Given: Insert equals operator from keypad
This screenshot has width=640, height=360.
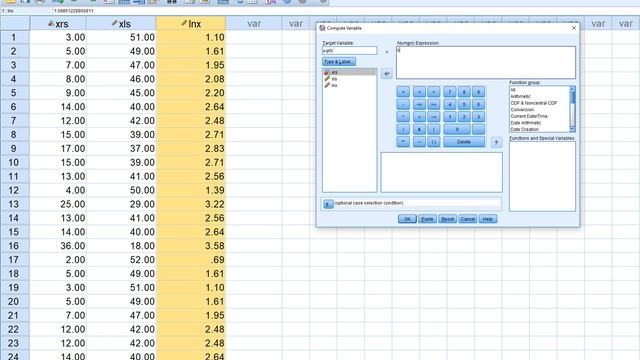Looking at the screenshot, I should point(419,117).
